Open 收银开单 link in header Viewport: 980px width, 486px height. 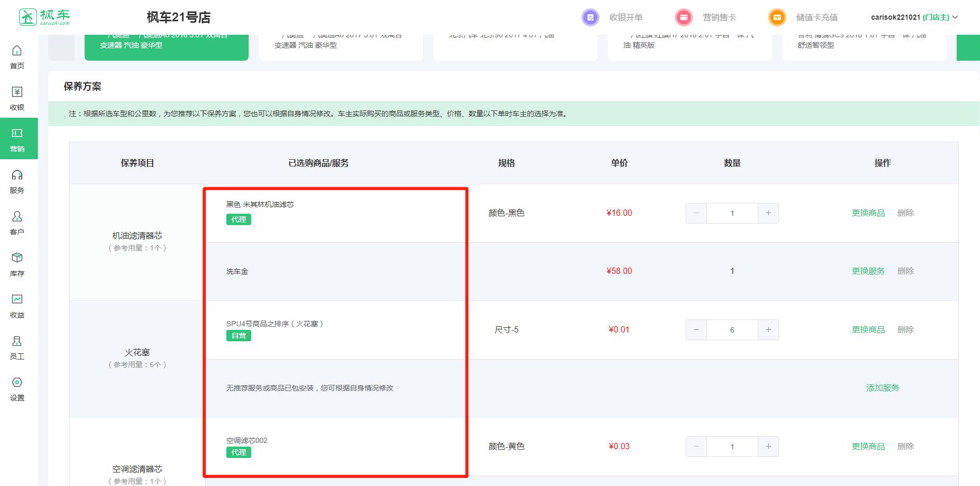pos(626,17)
